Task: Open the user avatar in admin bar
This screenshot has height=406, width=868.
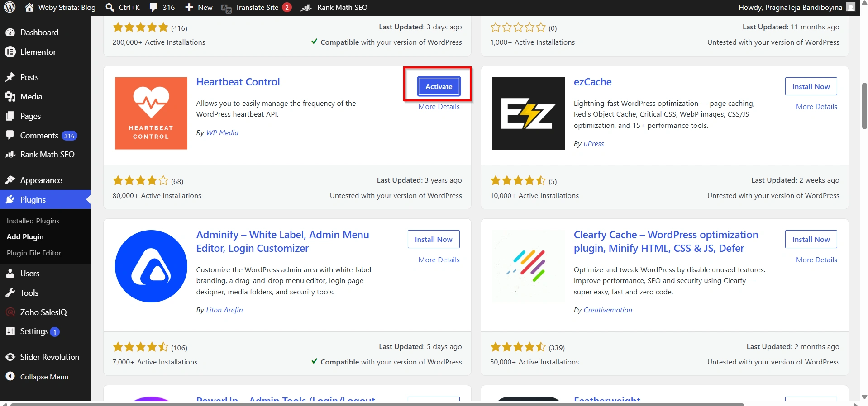Action: (x=851, y=7)
